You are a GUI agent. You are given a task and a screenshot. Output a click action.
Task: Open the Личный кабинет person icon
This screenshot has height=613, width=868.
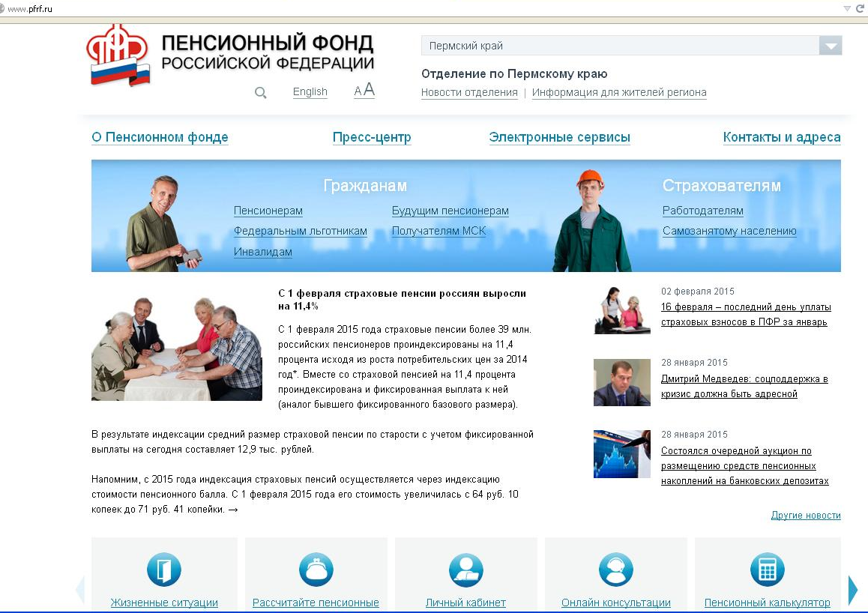coord(466,570)
